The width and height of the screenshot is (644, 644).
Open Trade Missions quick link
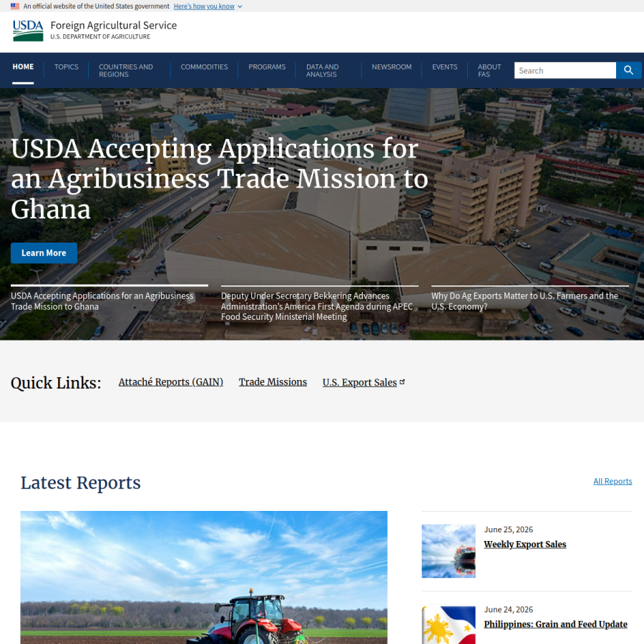(x=273, y=382)
